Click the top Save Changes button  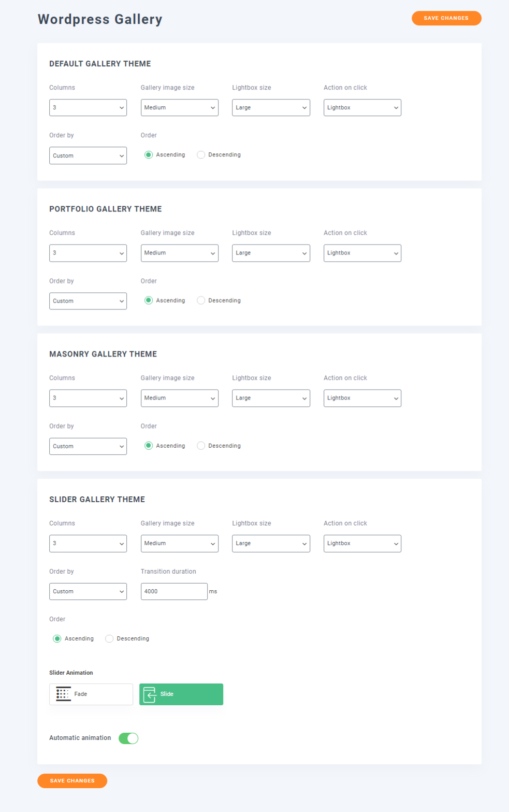pos(446,18)
